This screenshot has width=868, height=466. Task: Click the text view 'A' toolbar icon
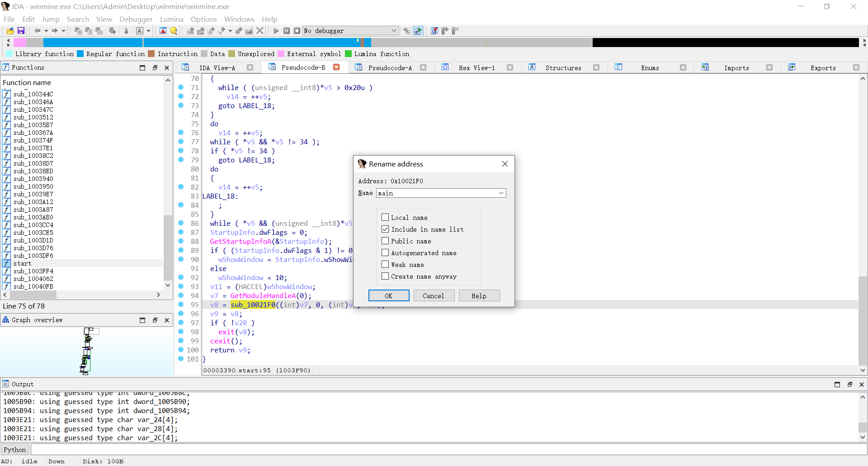140,31
